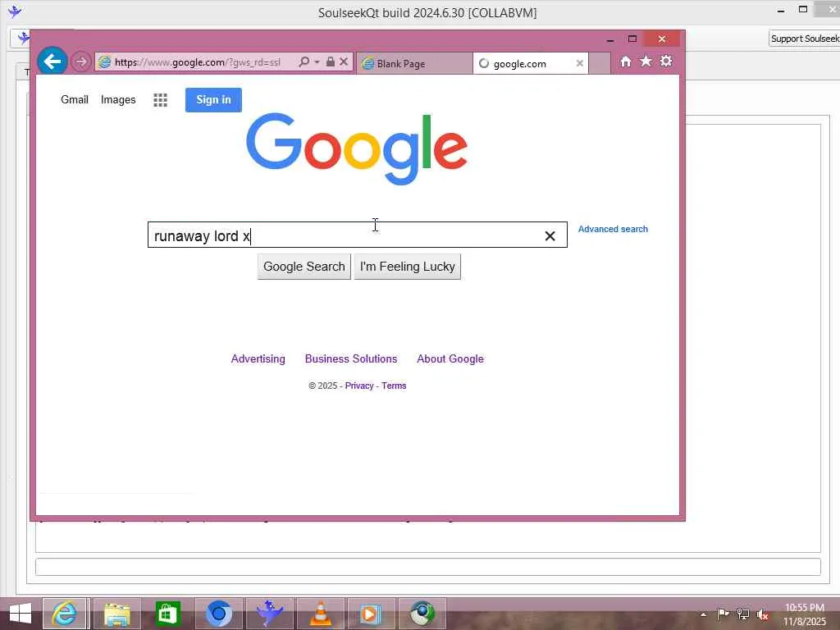The width and height of the screenshot is (840, 630).
Task: Click the globe-shaped taskbar icon
Action: [422, 614]
